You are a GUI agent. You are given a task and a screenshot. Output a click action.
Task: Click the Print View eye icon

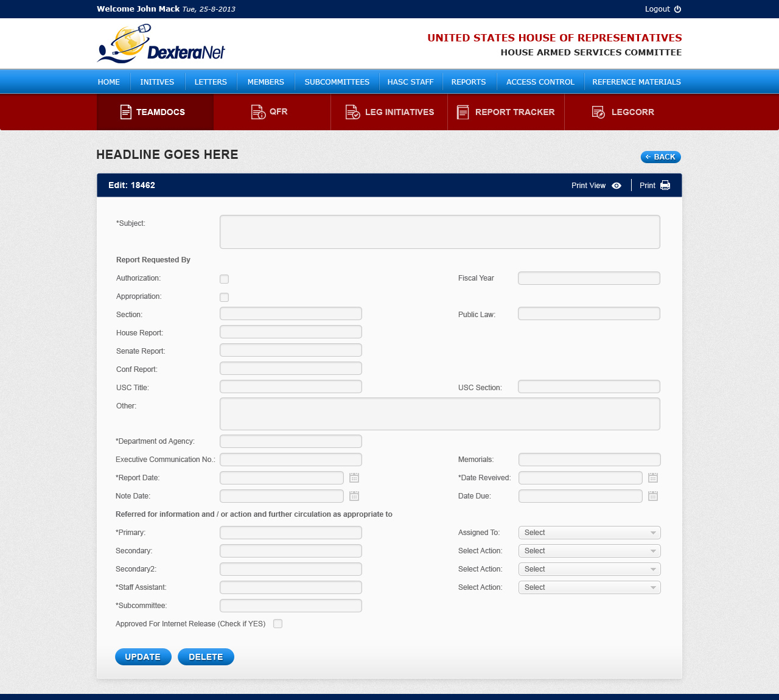617,186
